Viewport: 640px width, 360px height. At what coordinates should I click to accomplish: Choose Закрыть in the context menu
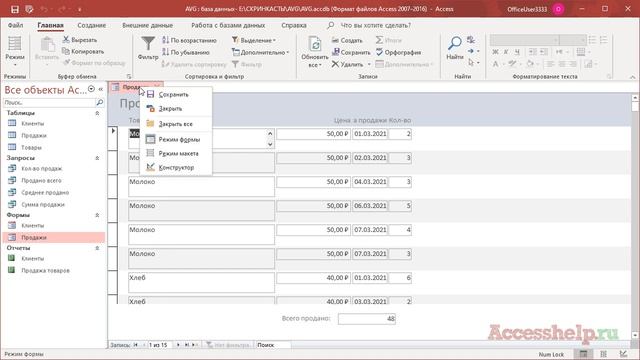176,109
